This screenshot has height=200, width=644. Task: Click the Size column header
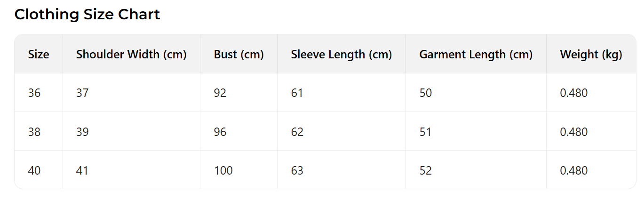[39, 55]
